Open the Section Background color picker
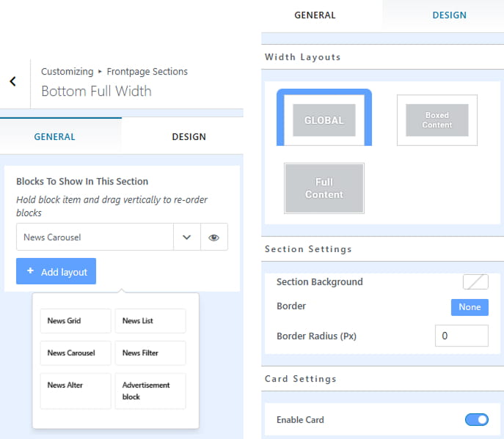 tap(475, 282)
